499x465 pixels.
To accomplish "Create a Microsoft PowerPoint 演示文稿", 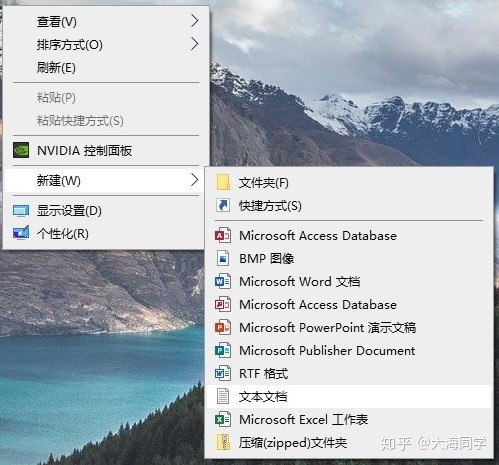I will [349, 327].
